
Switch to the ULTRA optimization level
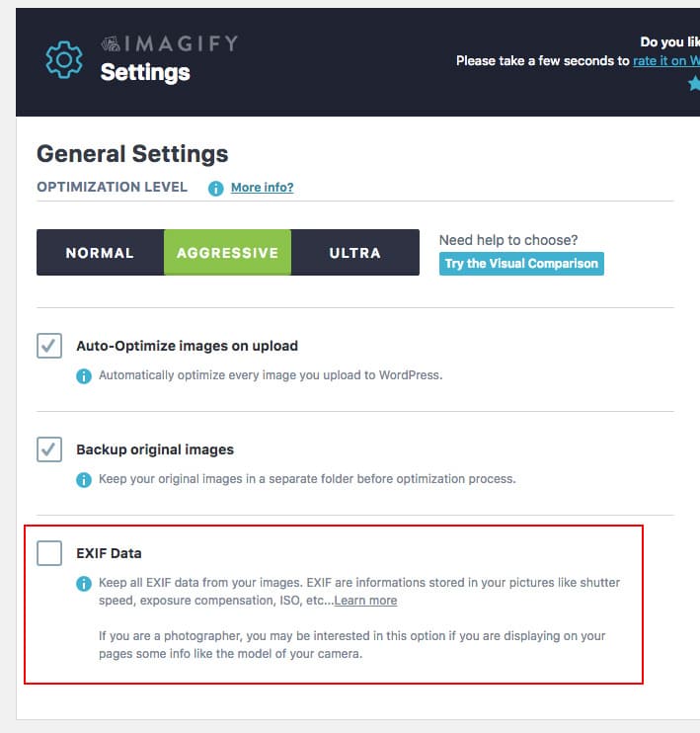point(354,253)
